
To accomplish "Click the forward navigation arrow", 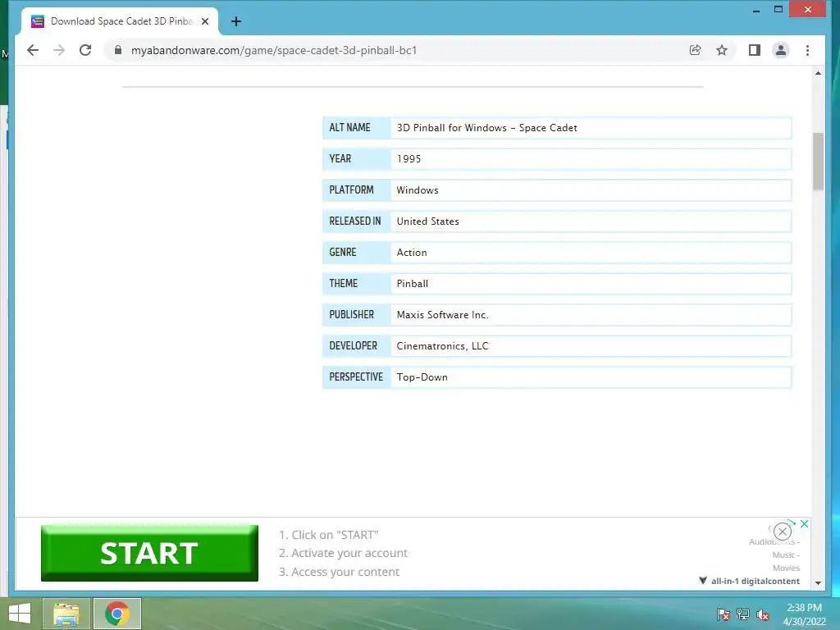I will (x=59, y=50).
